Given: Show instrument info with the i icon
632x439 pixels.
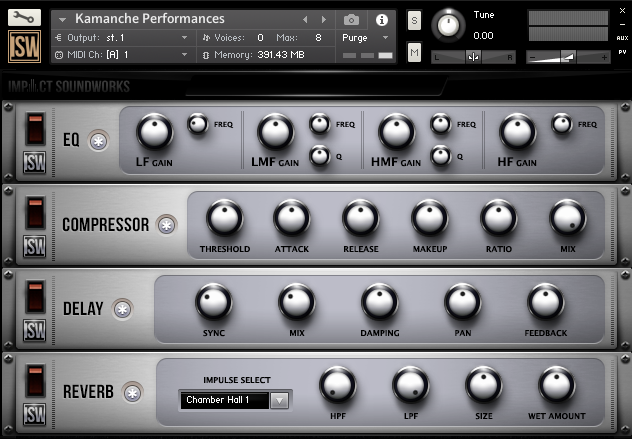Looking at the screenshot, I should [x=381, y=20].
